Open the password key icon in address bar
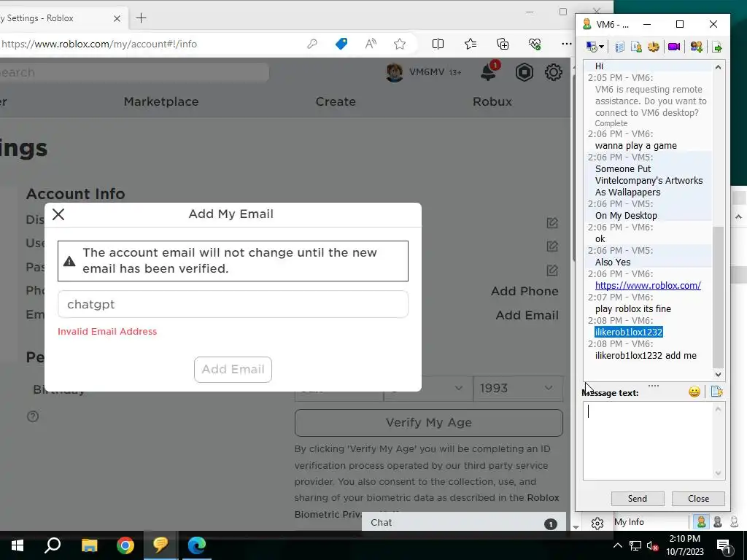 coord(312,44)
